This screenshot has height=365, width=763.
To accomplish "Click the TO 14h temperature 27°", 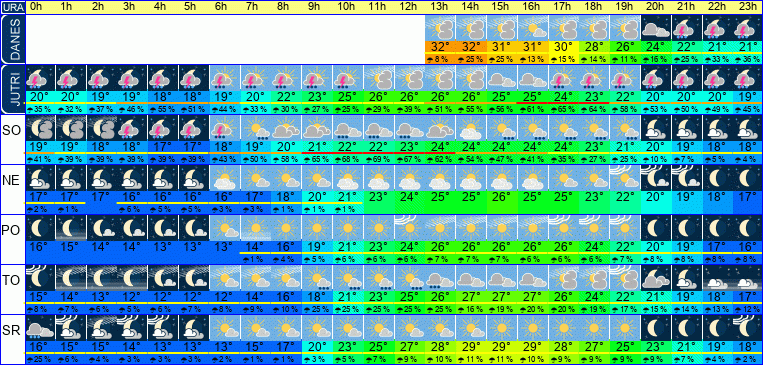I will [x=472, y=296].
